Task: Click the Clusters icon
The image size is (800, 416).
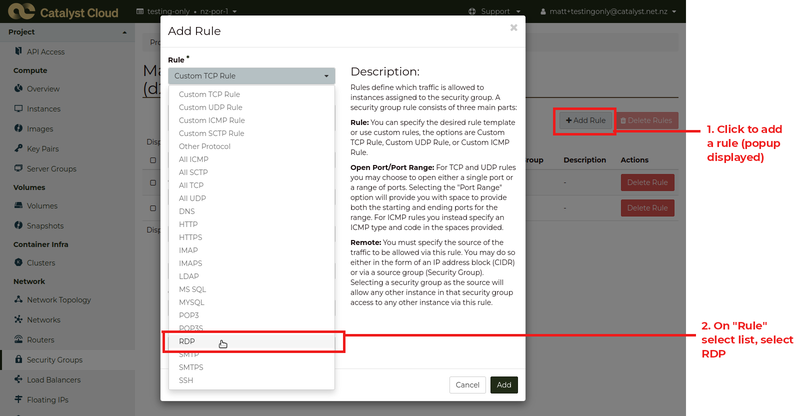Action: click(18, 262)
